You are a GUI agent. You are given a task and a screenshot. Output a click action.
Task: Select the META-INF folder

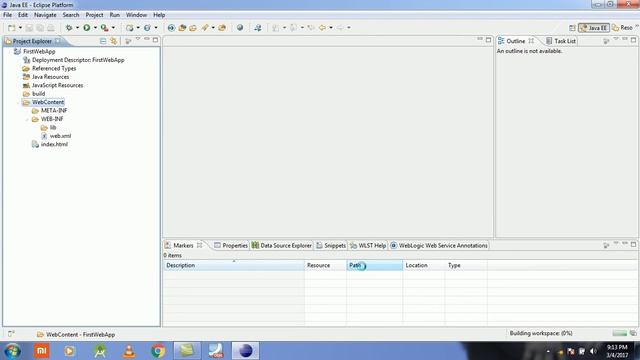coord(54,111)
